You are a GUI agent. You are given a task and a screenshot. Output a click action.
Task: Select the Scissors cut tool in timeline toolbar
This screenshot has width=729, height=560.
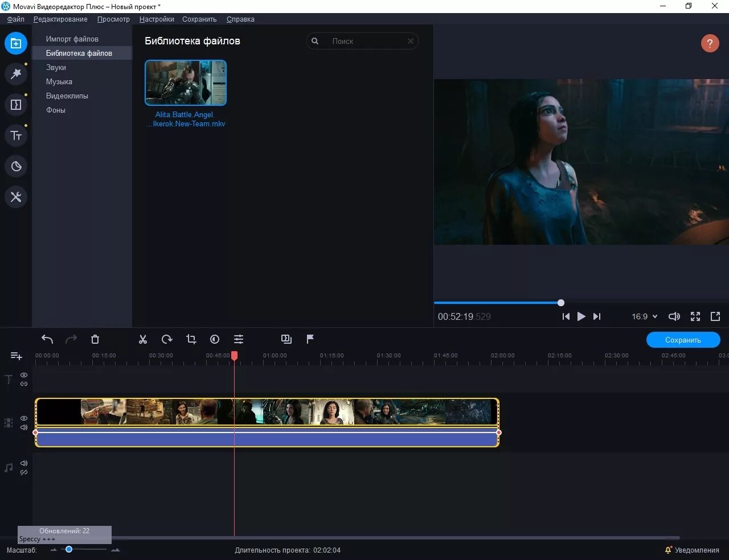(x=142, y=339)
